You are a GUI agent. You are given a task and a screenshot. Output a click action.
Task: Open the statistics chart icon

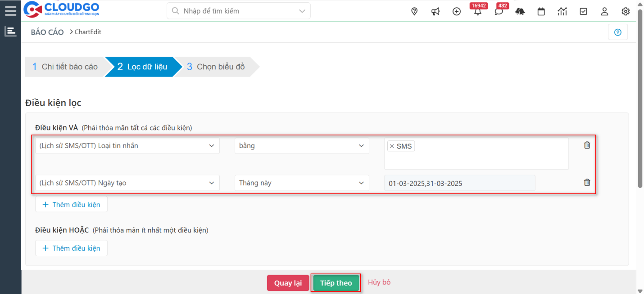click(562, 11)
